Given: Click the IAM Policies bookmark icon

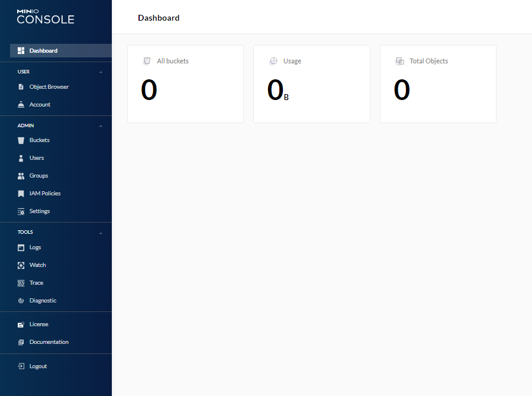Looking at the screenshot, I should [x=21, y=194].
